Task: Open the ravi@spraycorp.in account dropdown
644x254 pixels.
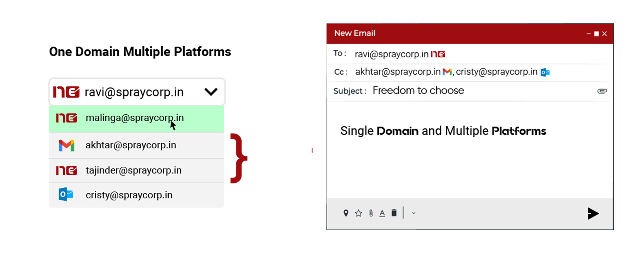Action: 211,92
